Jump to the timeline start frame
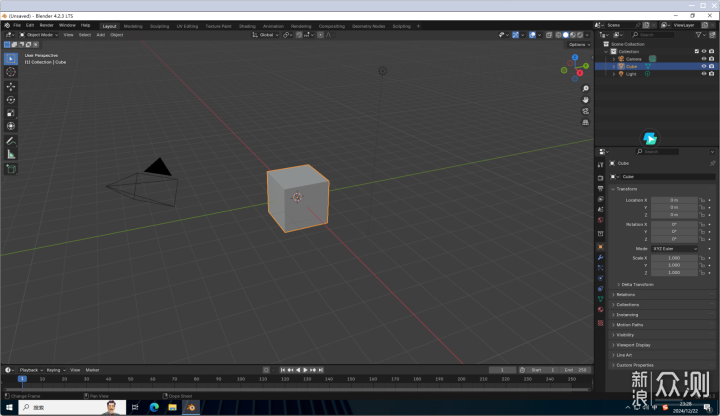 (283, 370)
